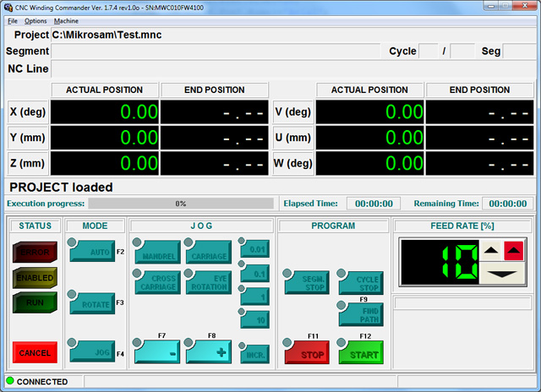The width and height of the screenshot is (541, 392).
Task: Open the File menu
Action: point(13,21)
